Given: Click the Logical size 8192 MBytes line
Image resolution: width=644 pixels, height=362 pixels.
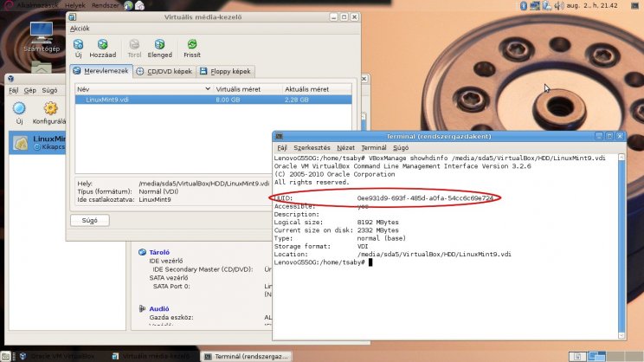Looking at the screenshot, I should click(x=337, y=223).
